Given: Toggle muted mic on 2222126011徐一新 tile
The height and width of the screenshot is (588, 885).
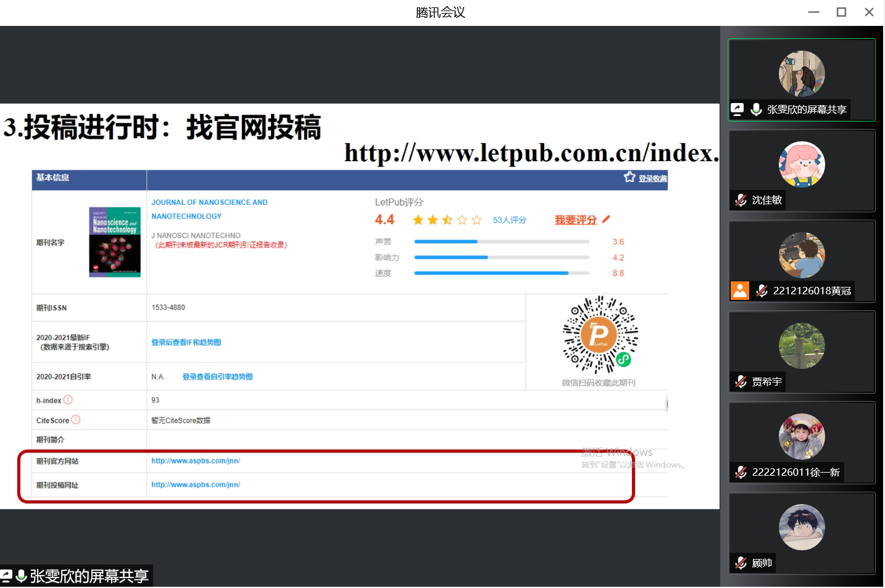Looking at the screenshot, I should [x=741, y=473].
